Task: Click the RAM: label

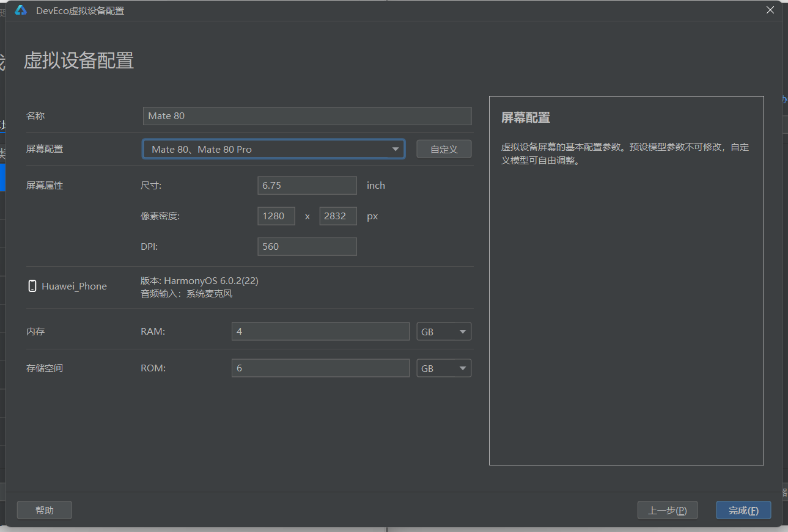Action: (153, 332)
